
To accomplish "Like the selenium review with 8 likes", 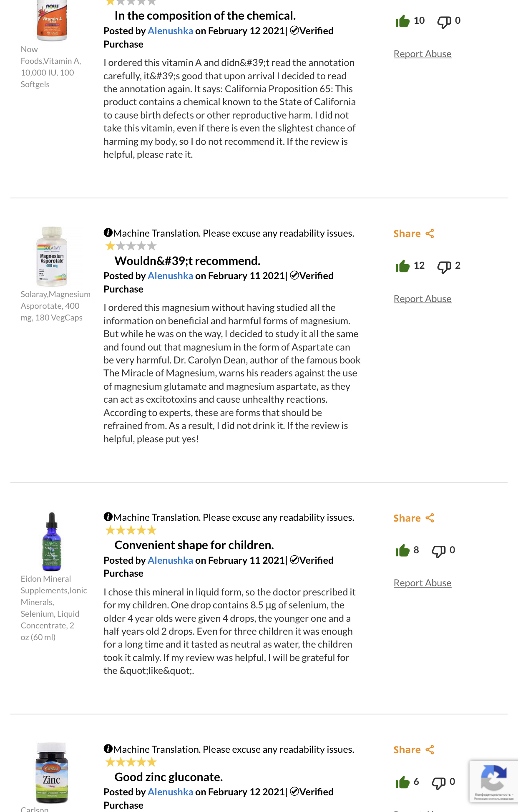I will click(402, 550).
